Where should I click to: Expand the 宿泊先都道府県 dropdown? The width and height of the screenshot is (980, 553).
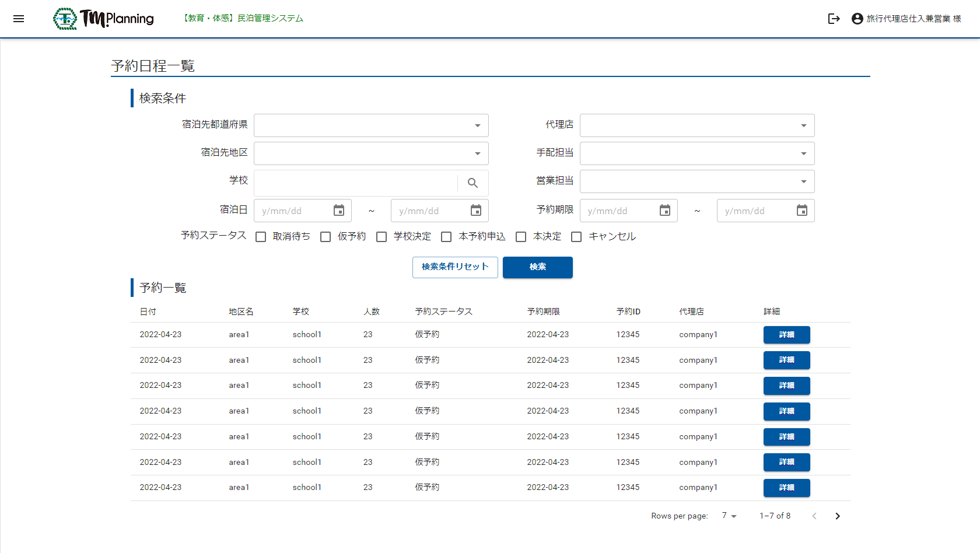pyautogui.click(x=371, y=125)
